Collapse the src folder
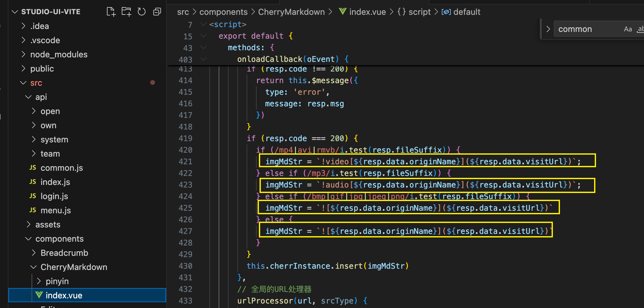Screen dimensions: 644x308 pos(23,83)
